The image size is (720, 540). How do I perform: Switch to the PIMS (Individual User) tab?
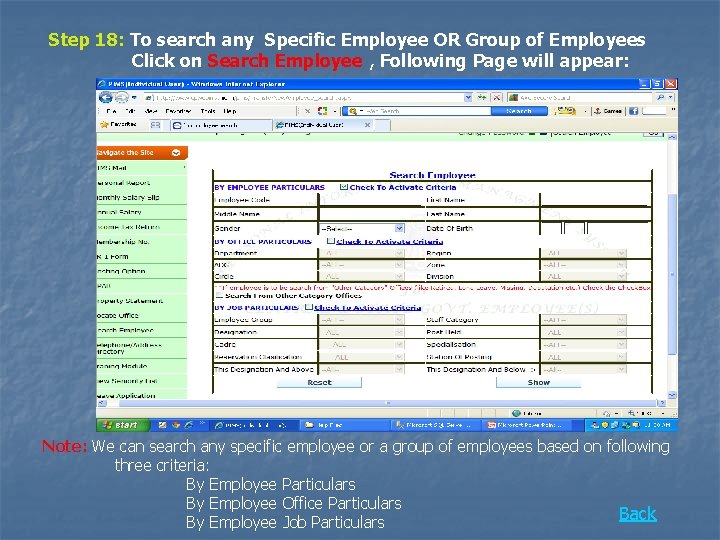pos(324,125)
